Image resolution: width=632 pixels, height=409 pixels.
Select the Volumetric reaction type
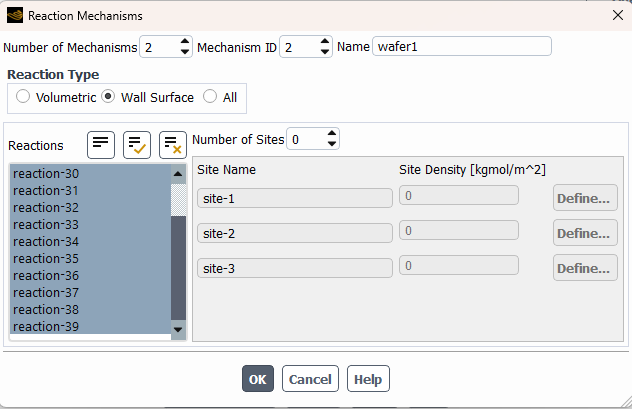click(23, 97)
